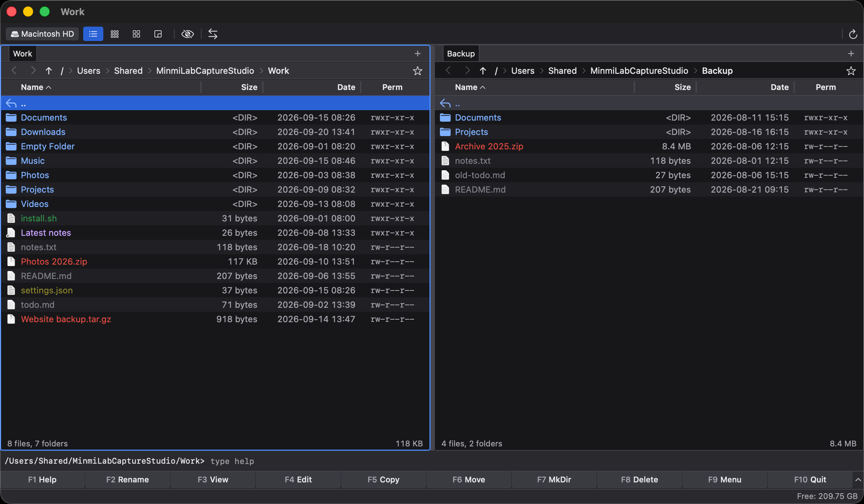Switch to list view mode
864x504 pixels.
click(93, 34)
